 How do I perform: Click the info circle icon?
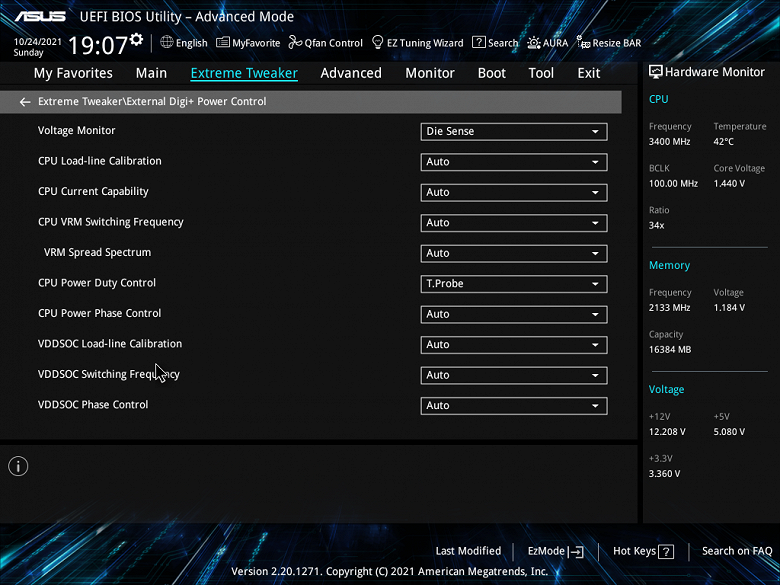[x=18, y=467]
